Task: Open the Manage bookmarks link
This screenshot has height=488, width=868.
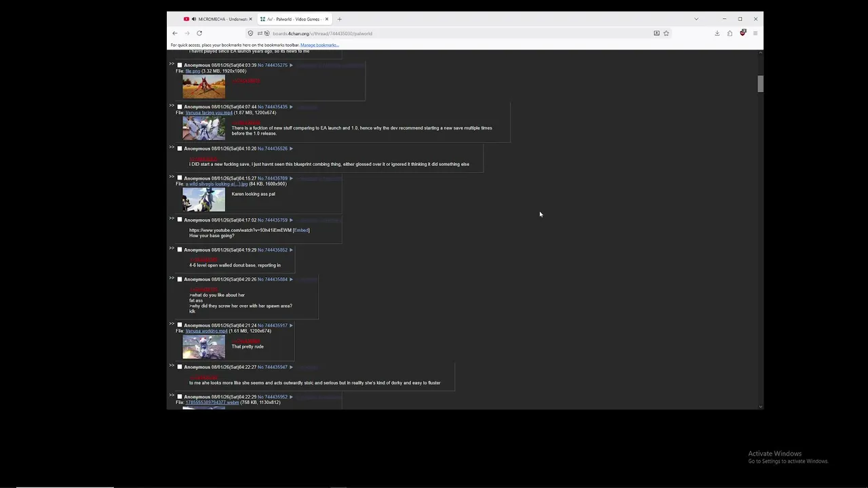Action: tap(319, 45)
